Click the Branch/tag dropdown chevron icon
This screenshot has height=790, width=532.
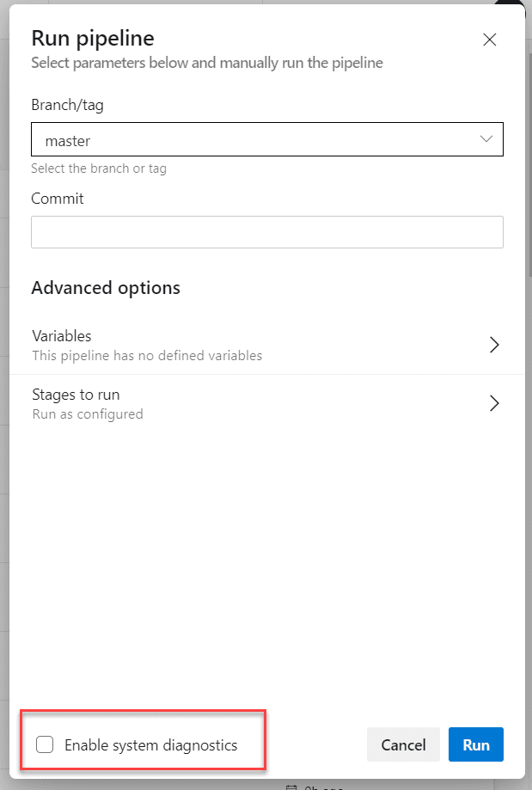[x=486, y=138]
